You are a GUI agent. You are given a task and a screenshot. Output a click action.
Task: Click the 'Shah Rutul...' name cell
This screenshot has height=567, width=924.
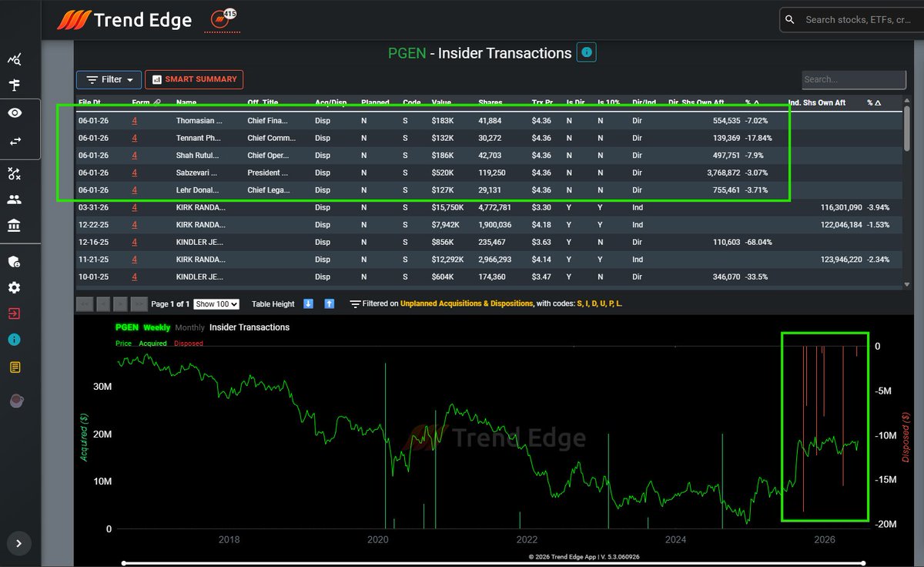[x=199, y=156]
